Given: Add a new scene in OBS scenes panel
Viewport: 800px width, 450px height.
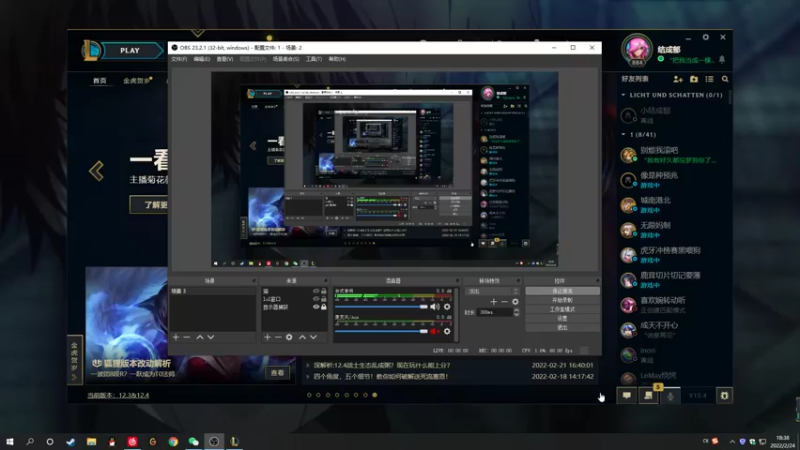Looking at the screenshot, I should click(x=176, y=337).
